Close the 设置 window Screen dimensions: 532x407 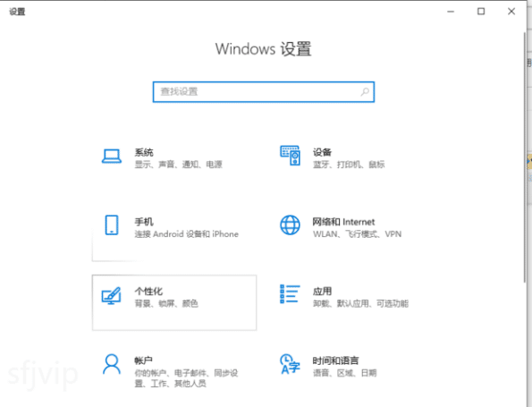pyautogui.click(x=511, y=12)
